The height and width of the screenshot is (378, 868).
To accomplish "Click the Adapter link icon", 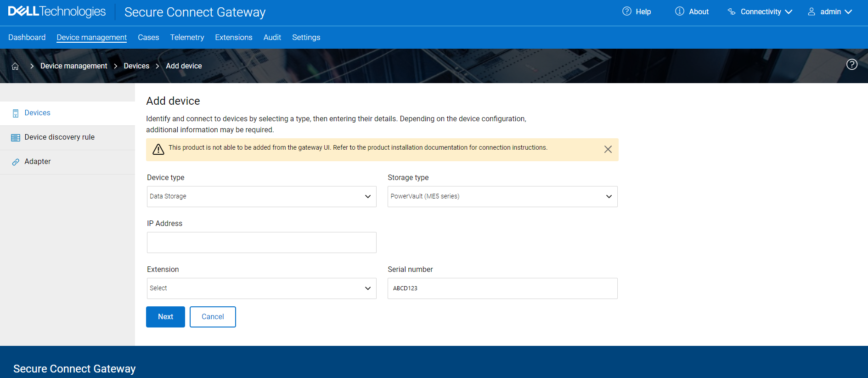I will [16, 162].
